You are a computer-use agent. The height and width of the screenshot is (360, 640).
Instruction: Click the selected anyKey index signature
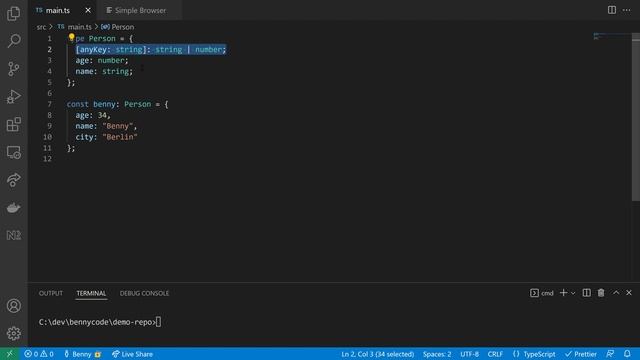(151, 49)
